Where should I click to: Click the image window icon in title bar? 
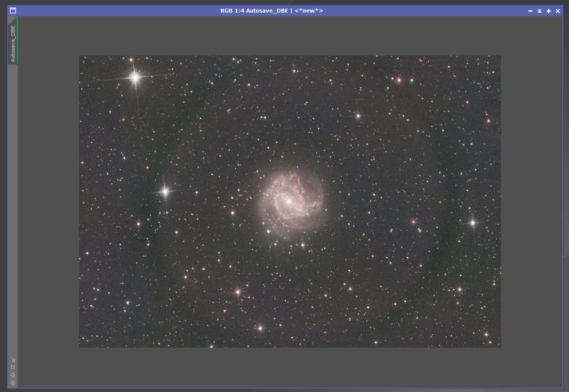coord(13,11)
